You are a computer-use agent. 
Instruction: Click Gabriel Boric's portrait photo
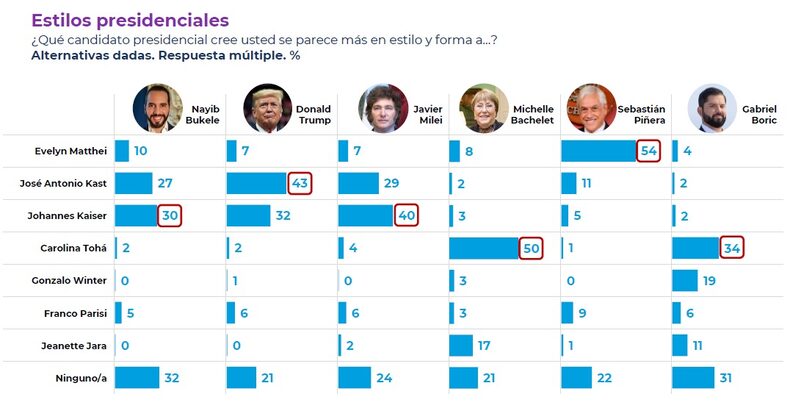(x=711, y=108)
